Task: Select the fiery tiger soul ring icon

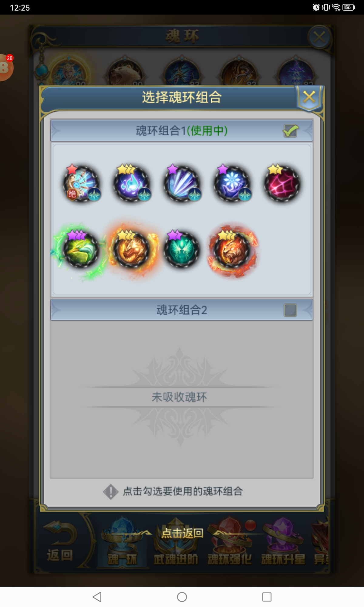Action: pyautogui.click(x=232, y=249)
